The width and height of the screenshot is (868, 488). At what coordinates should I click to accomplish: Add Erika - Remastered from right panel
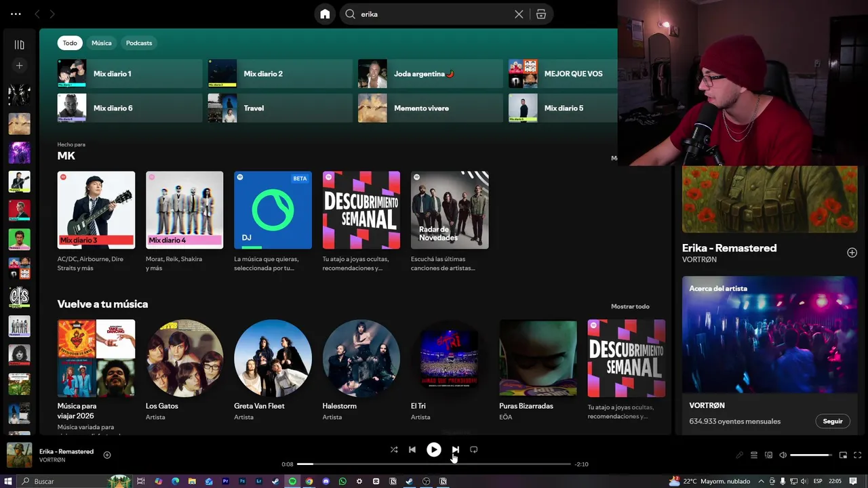(x=852, y=253)
